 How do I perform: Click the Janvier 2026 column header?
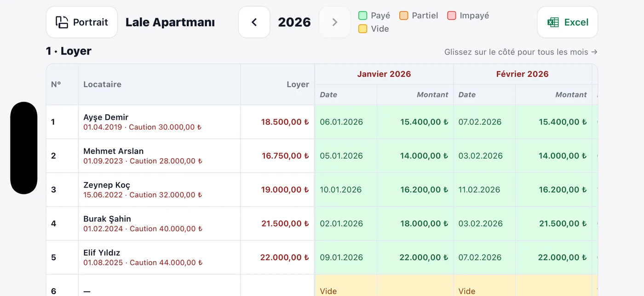[384, 74]
